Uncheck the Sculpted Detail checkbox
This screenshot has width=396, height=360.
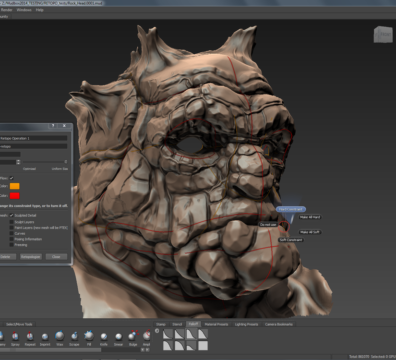coord(12,215)
